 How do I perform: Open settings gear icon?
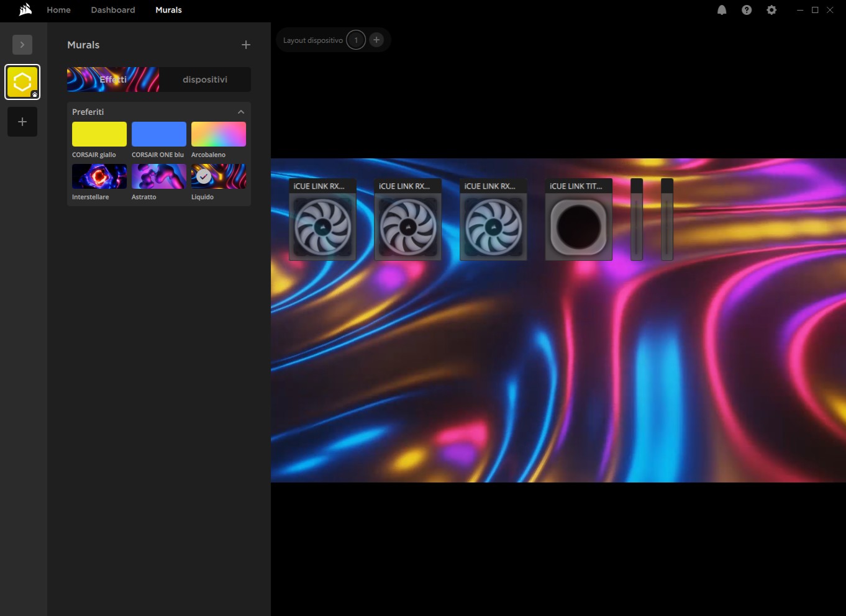[x=771, y=10]
